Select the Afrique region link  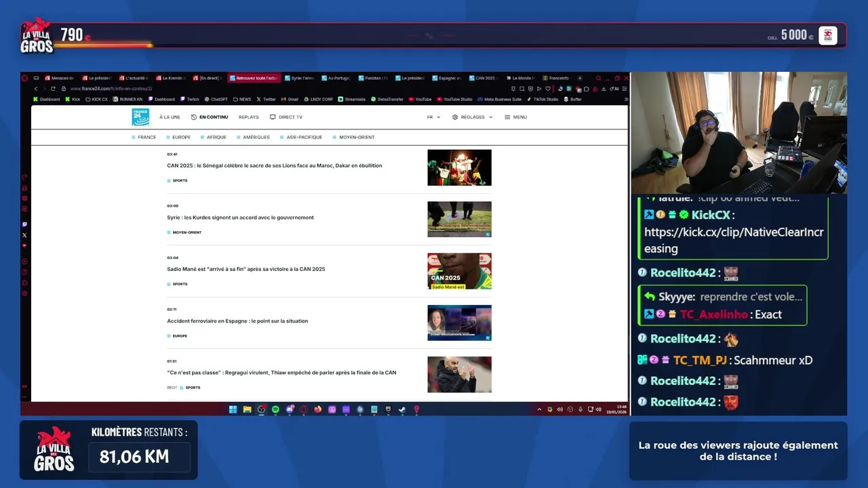214,138
